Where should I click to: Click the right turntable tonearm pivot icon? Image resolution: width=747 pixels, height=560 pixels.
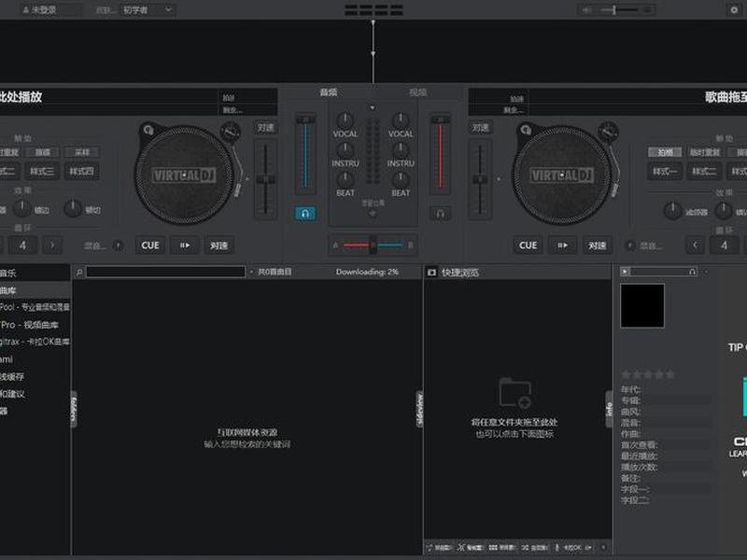coord(609,132)
